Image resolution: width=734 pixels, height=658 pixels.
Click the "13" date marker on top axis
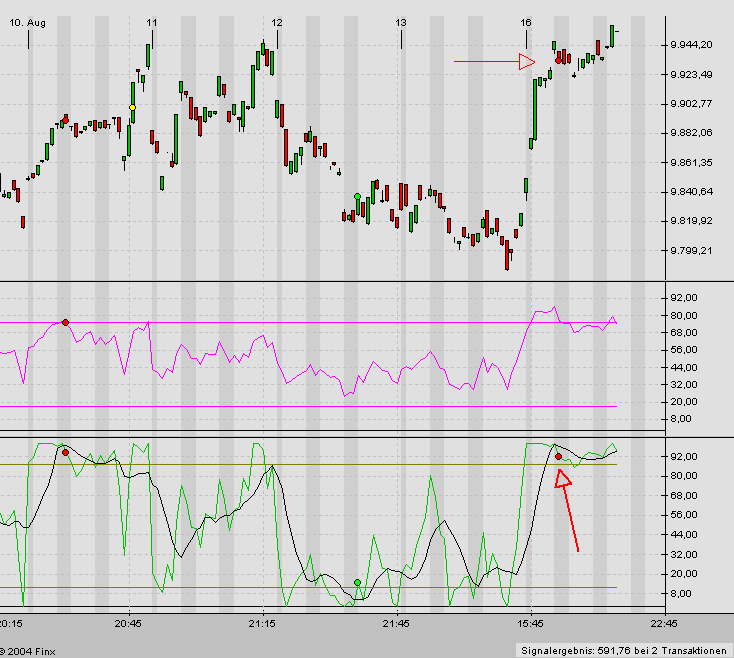coord(400,22)
